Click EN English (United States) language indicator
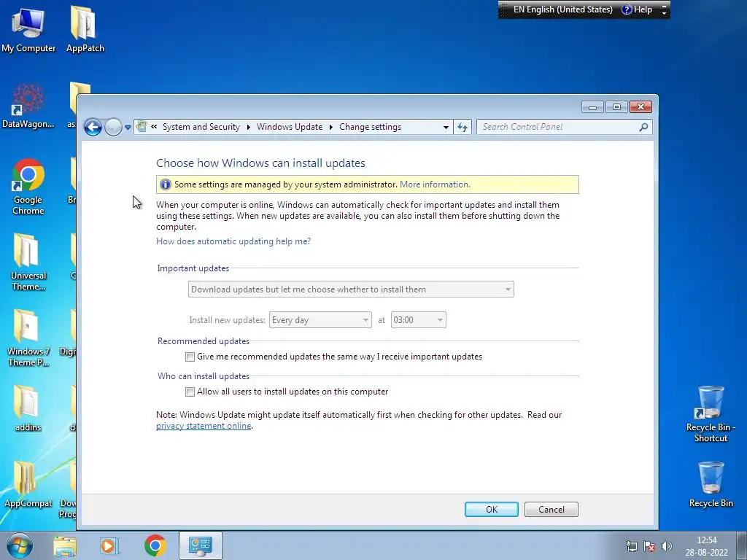 coord(562,9)
